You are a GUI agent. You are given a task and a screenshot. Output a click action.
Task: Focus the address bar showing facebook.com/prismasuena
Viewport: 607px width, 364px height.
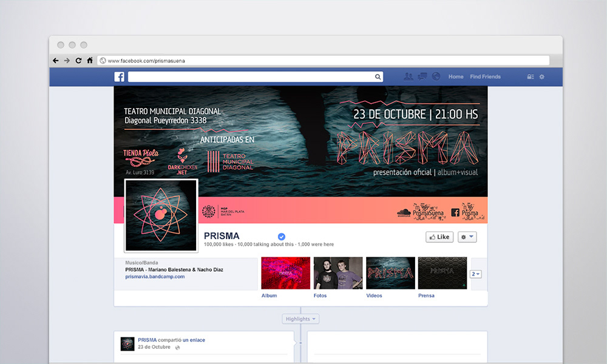(x=324, y=61)
